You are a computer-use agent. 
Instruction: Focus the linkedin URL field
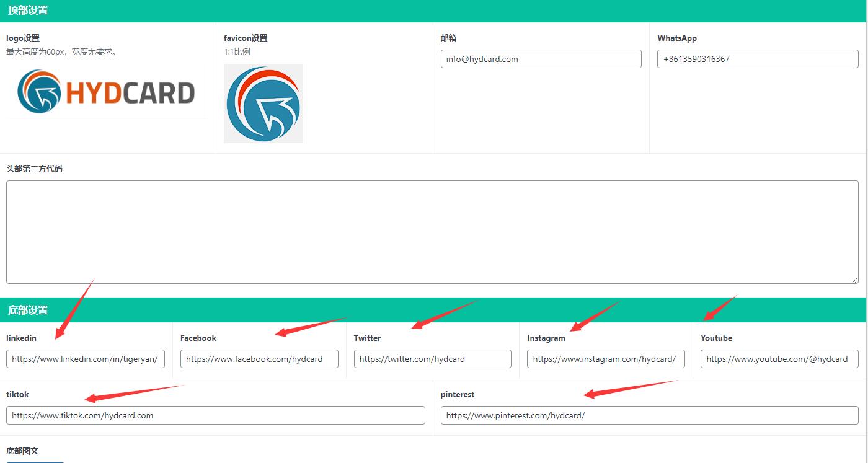(x=86, y=359)
